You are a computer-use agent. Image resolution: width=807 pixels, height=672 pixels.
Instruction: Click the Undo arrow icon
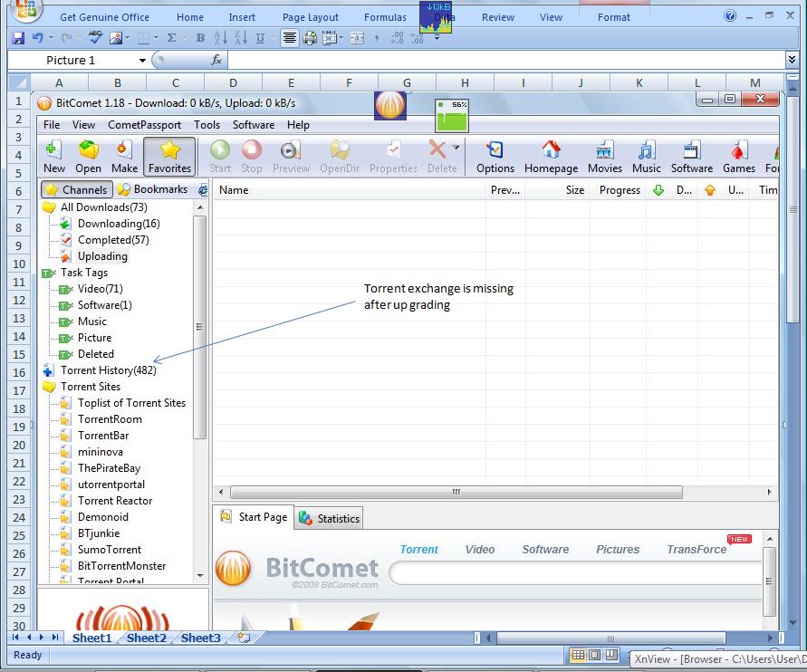37,37
